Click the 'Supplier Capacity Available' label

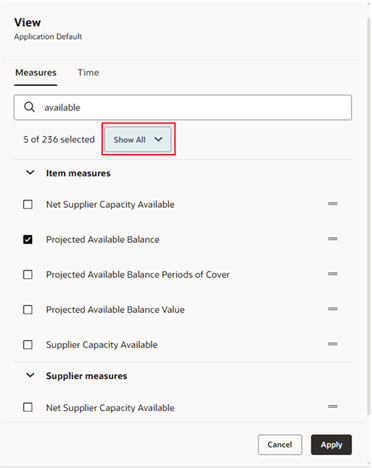click(102, 345)
